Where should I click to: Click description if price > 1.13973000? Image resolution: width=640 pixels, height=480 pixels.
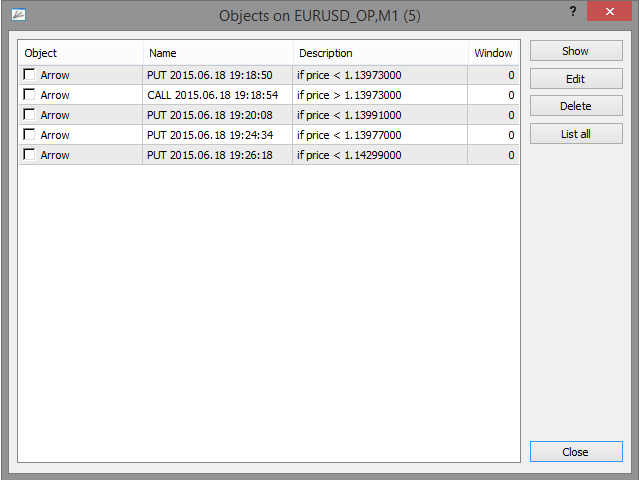pos(349,95)
